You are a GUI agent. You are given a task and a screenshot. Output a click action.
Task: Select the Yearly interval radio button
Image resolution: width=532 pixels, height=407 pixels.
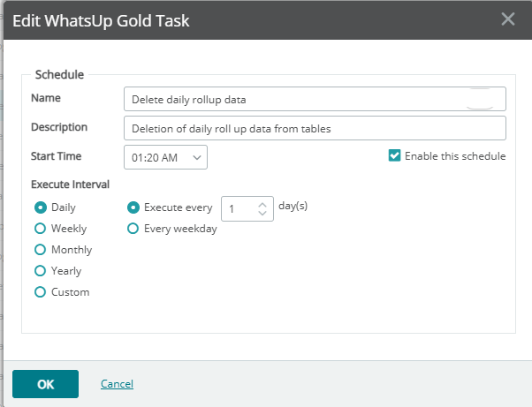point(41,271)
